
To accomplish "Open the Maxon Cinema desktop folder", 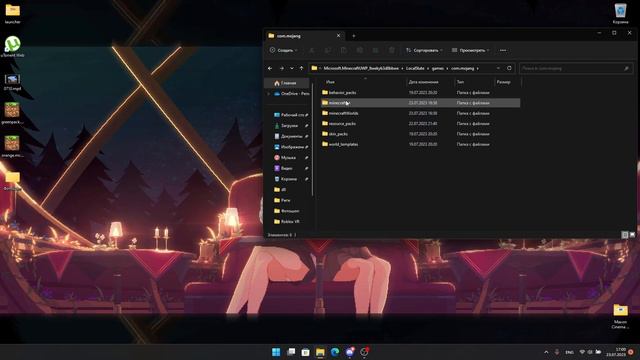I will click(x=620, y=316).
